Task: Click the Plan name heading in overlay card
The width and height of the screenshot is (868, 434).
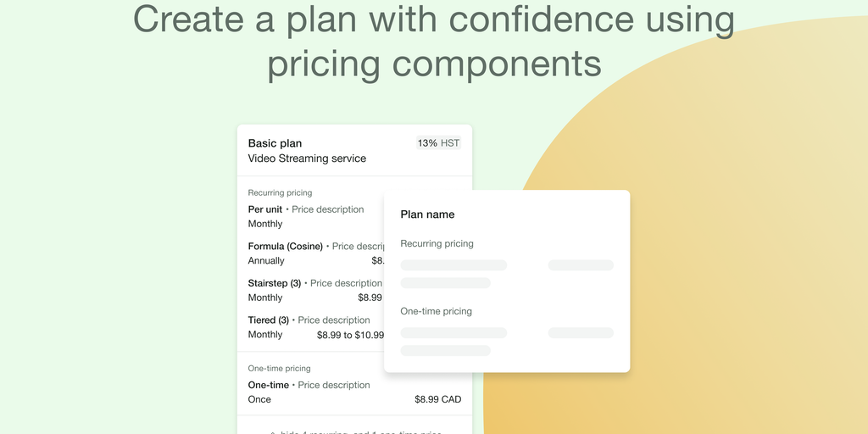Action: (x=427, y=214)
